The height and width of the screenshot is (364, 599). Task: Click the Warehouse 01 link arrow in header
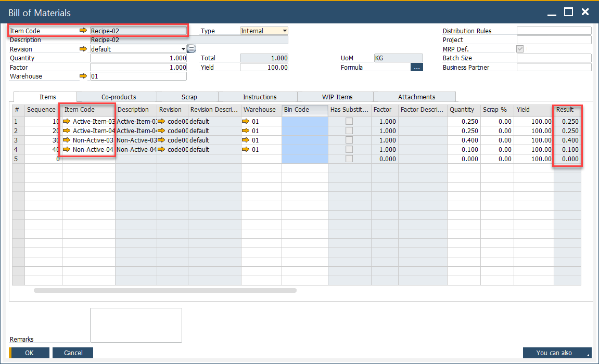(83, 76)
